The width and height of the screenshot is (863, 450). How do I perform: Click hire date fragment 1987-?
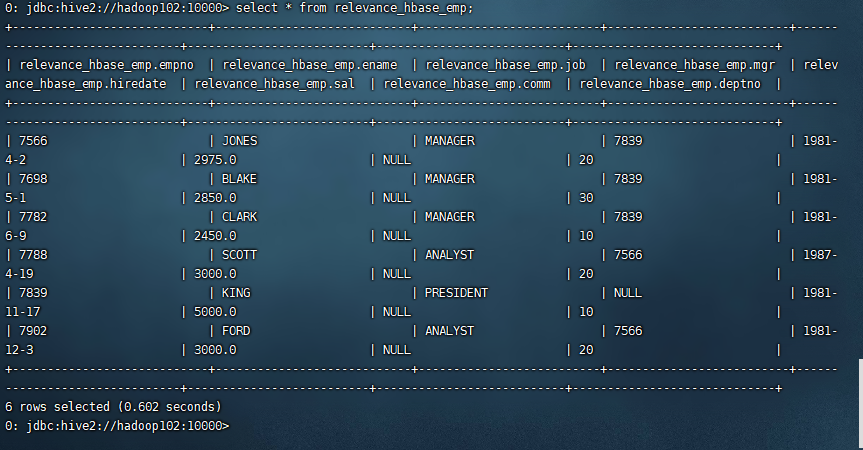tap(820, 255)
